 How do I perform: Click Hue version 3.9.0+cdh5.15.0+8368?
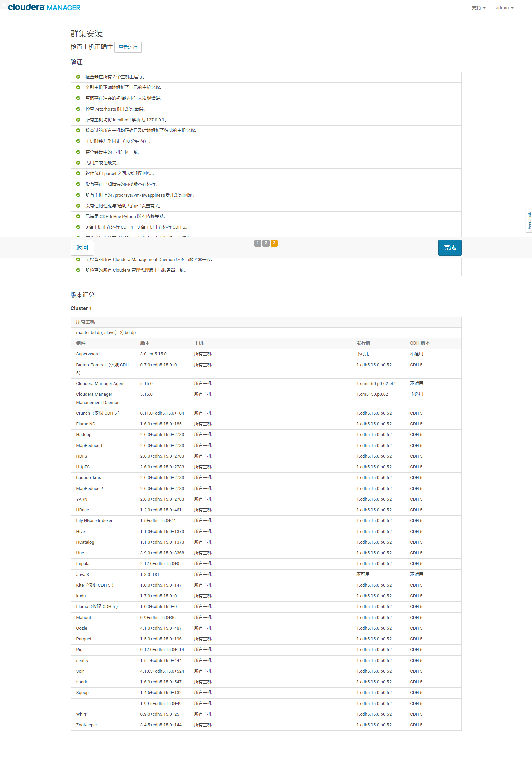pos(162,553)
